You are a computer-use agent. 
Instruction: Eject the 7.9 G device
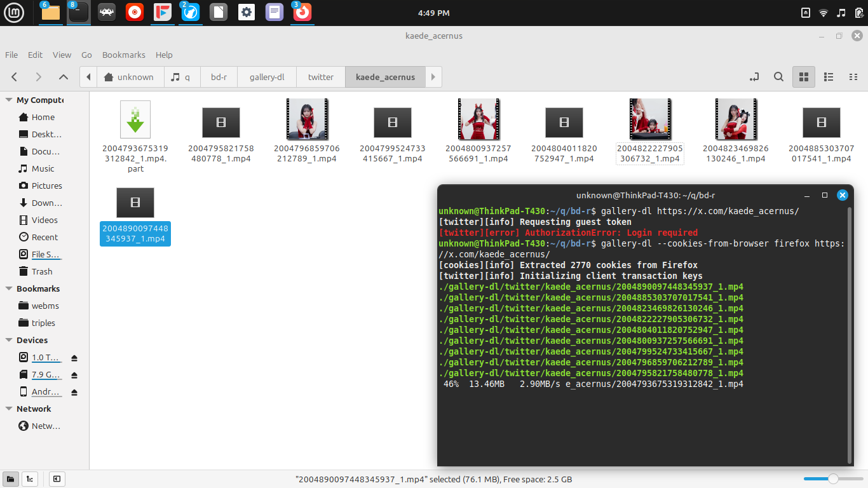pos(74,375)
